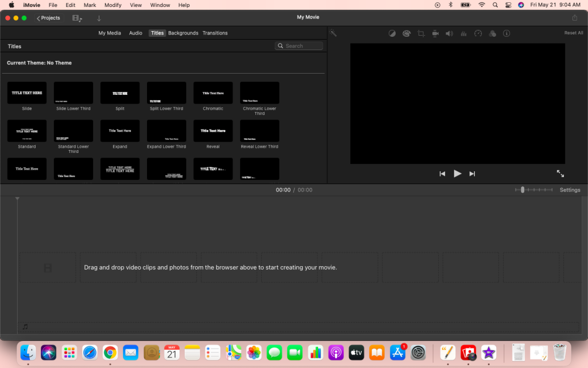The image size is (588, 368).
Task: Open the Help menu
Action: [x=184, y=5]
